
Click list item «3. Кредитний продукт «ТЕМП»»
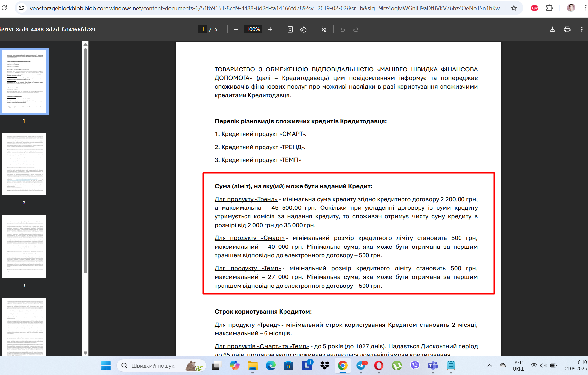point(258,160)
